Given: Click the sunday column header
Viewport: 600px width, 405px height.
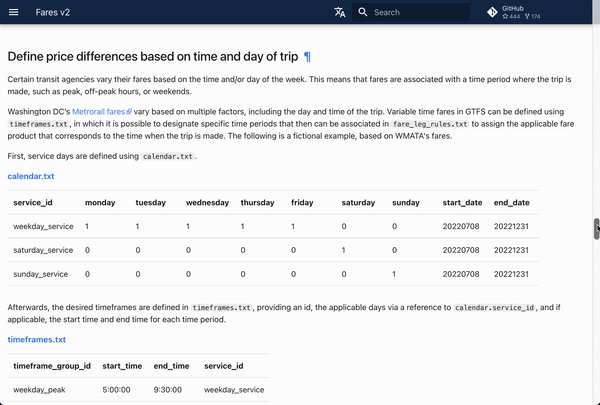Looking at the screenshot, I should 406,202.
